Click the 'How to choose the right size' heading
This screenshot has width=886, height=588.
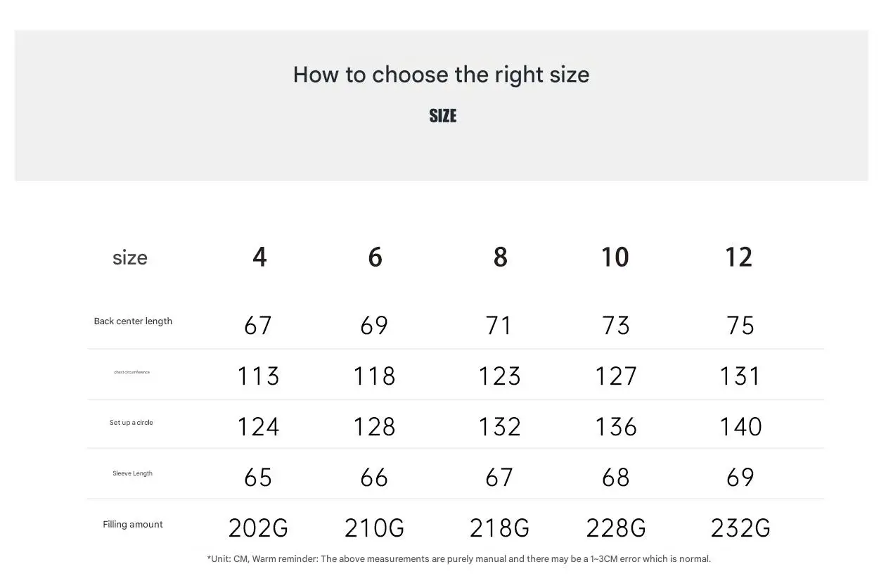click(441, 75)
